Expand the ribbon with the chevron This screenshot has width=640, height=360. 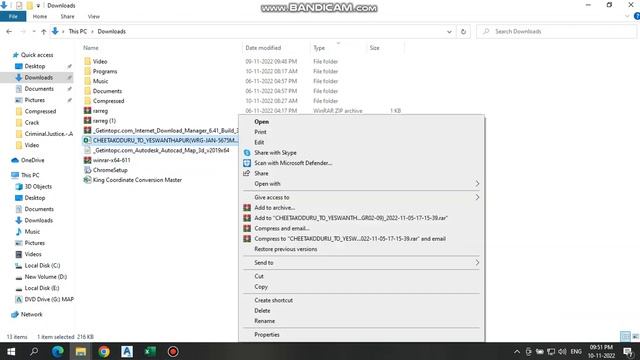(x=627, y=16)
